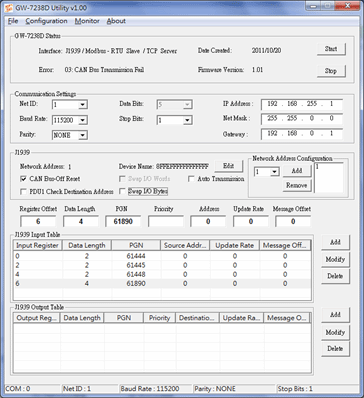Uncheck CAN Bus-Off Reset option

[x=23, y=179]
